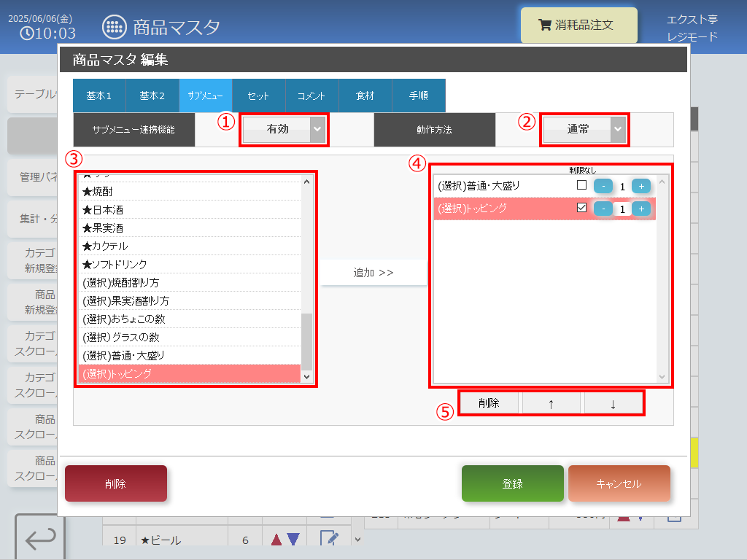Select ★日本酒 in the left list
The height and width of the screenshot is (560, 747).
pos(190,209)
